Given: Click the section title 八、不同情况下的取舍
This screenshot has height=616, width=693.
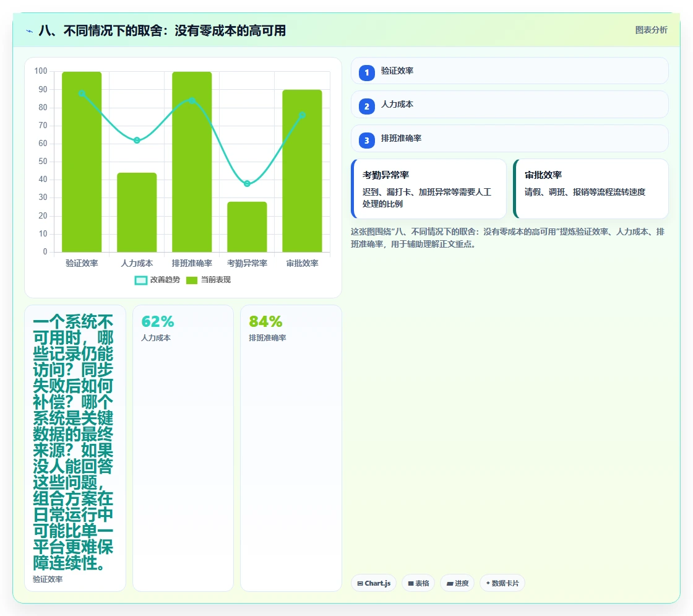Looking at the screenshot, I should point(162,30).
